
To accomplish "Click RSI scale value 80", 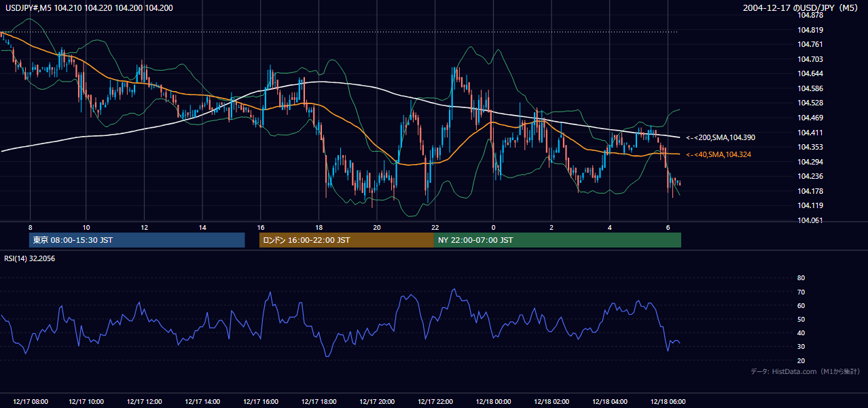I will click(801, 278).
